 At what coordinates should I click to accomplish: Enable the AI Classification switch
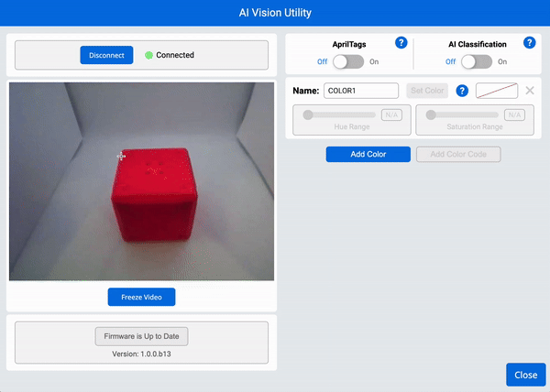click(477, 61)
